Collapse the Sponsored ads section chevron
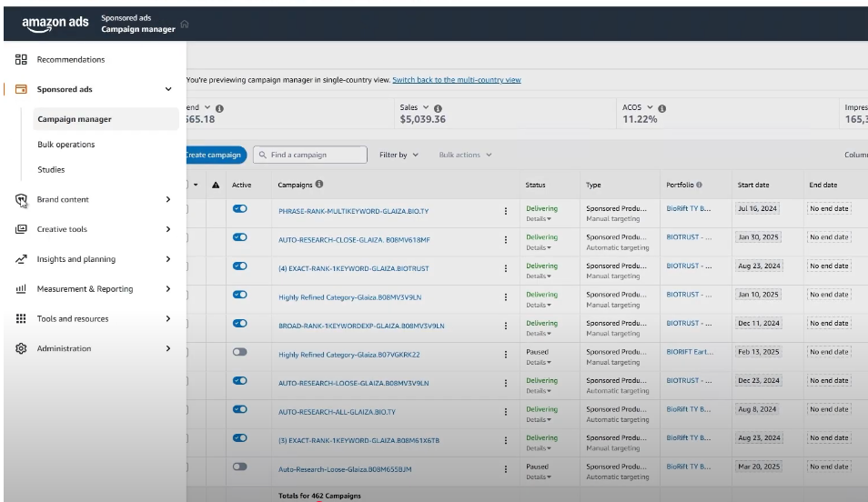The height and width of the screenshot is (502, 868). (x=168, y=89)
